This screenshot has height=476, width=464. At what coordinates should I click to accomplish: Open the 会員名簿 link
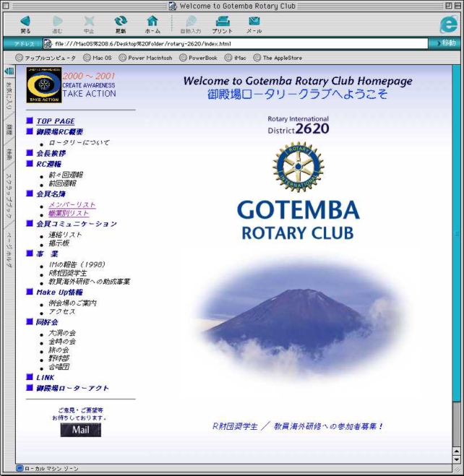[x=51, y=194]
